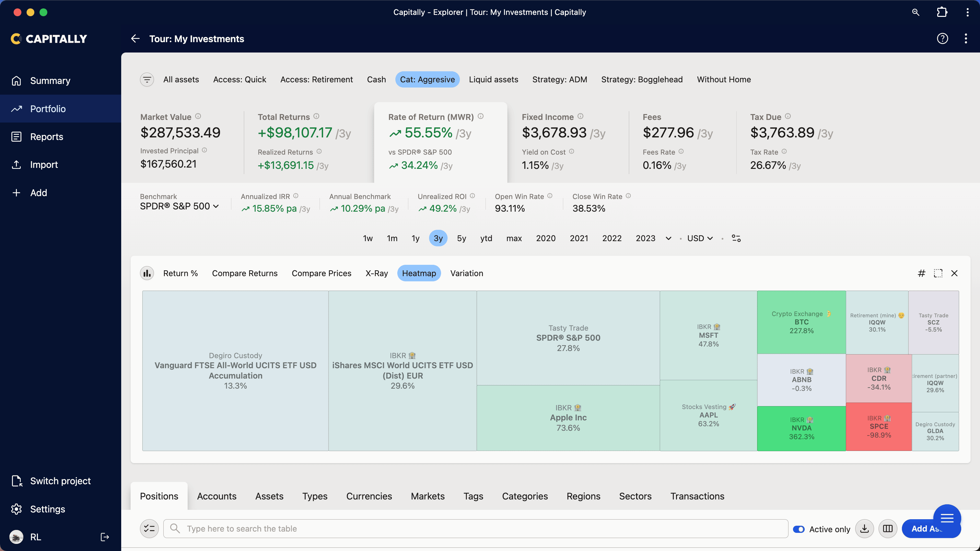Click the Fixed Income info icon
The width and height of the screenshot is (980, 551).
[580, 116]
